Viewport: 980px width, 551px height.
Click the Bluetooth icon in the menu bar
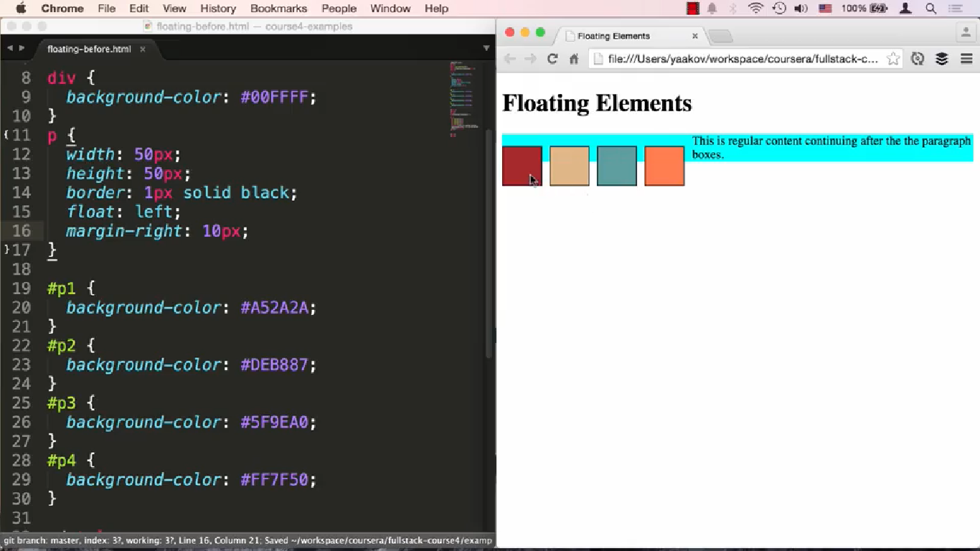[732, 9]
